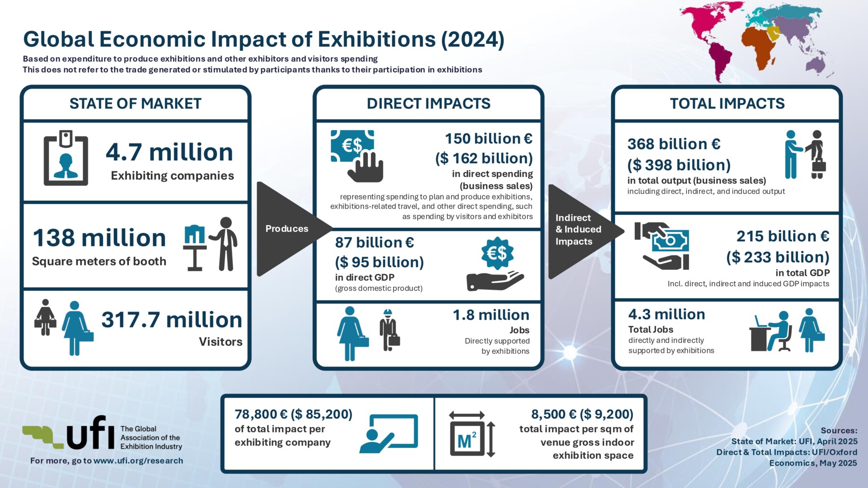Click the Exhibiting companies label

click(173, 176)
